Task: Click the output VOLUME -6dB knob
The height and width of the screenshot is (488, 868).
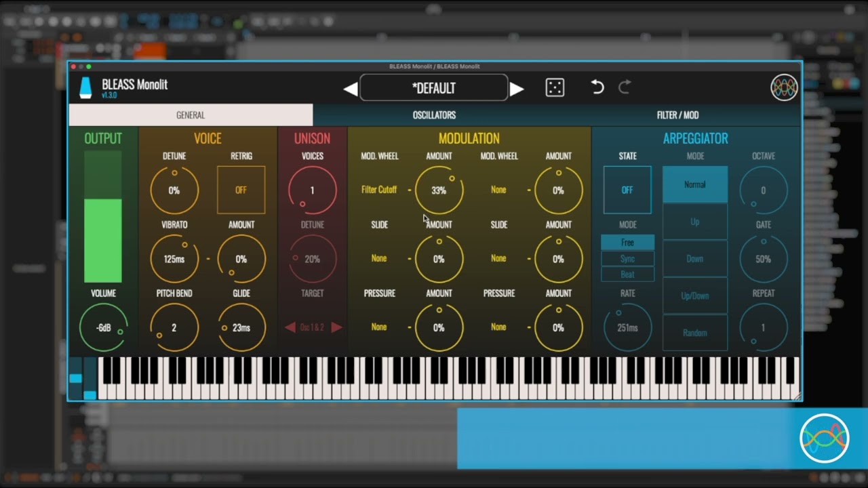Action: [103, 327]
